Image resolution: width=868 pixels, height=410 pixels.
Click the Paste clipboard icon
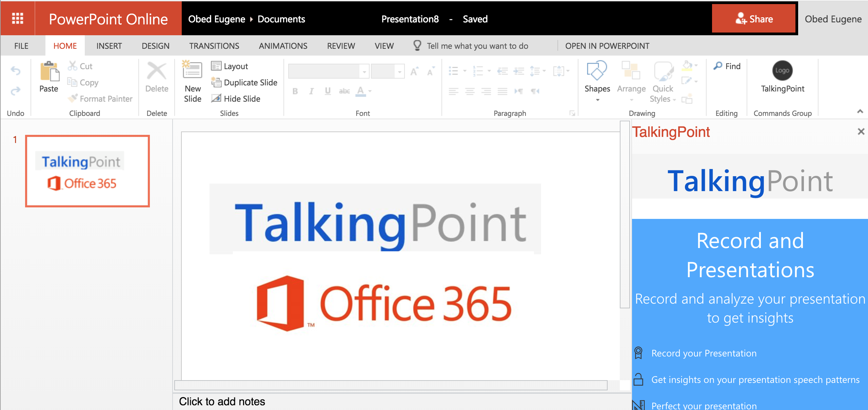(x=49, y=71)
